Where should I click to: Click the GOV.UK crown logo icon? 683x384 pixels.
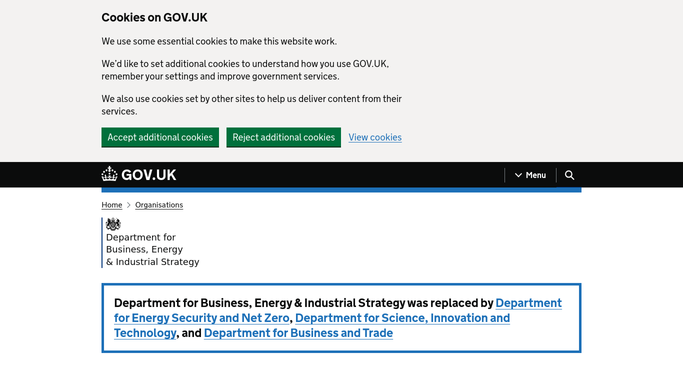click(109, 174)
